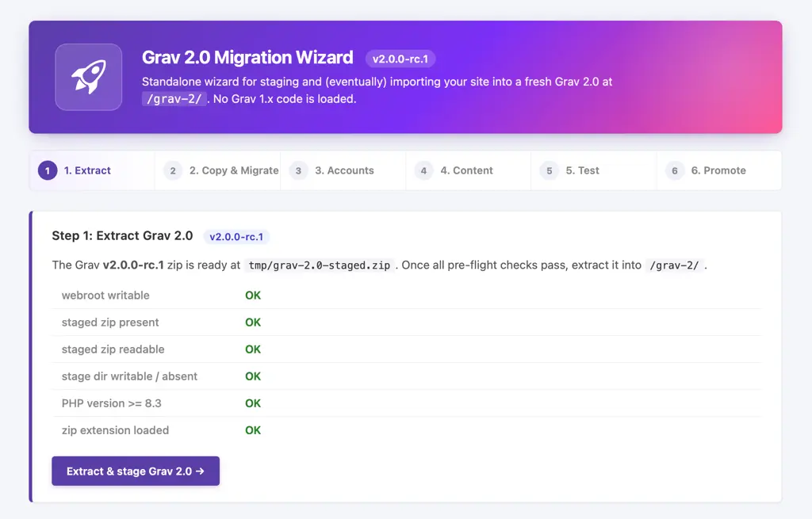Click OK status for PHP version check

point(253,403)
